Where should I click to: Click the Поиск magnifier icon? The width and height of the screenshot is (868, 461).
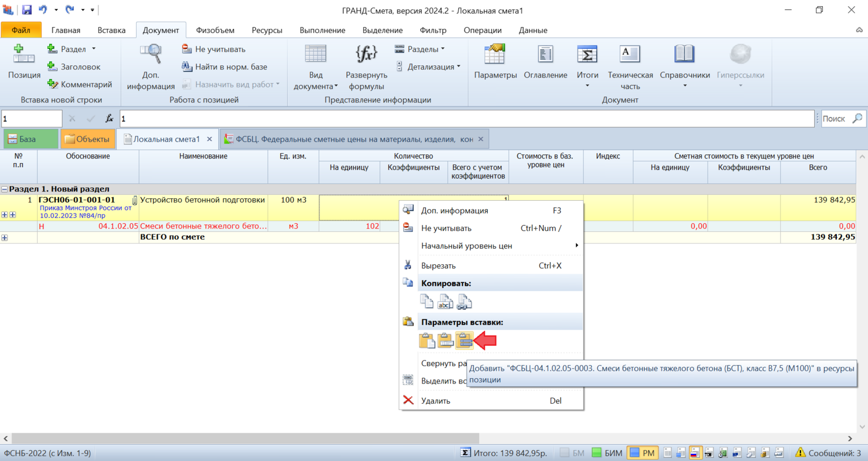858,119
